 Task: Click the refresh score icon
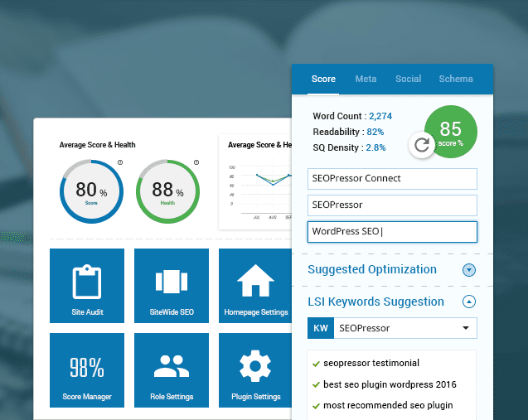[x=422, y=146]
